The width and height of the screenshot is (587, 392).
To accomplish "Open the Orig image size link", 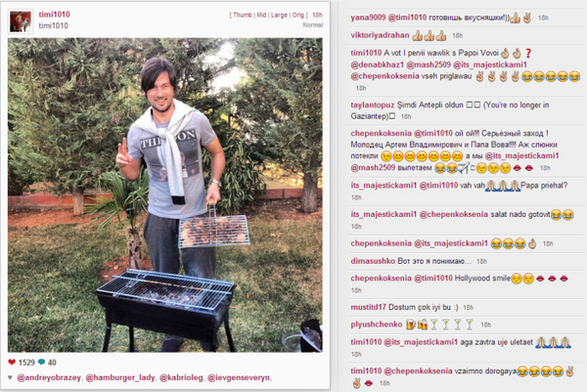I will pyautogui.click(x=298, y=15).
